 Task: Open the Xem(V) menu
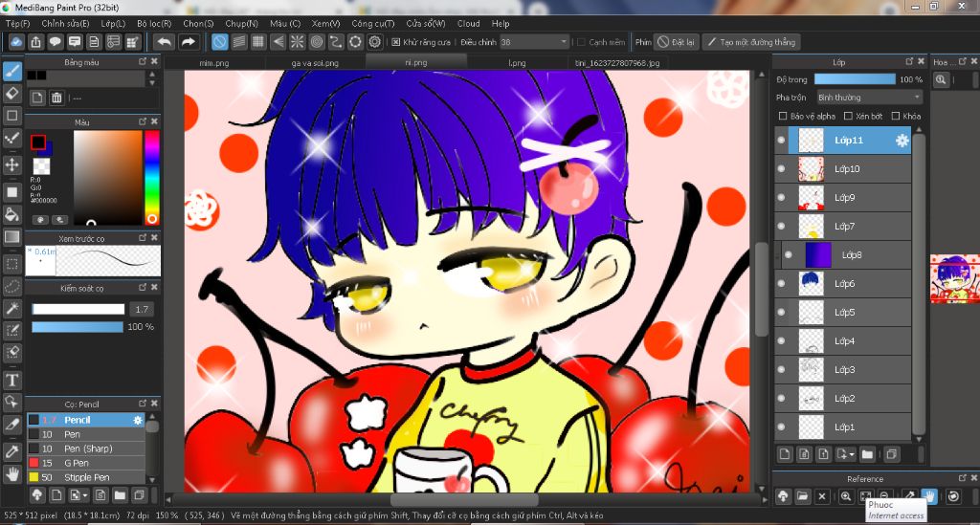[x=325, y=23]
